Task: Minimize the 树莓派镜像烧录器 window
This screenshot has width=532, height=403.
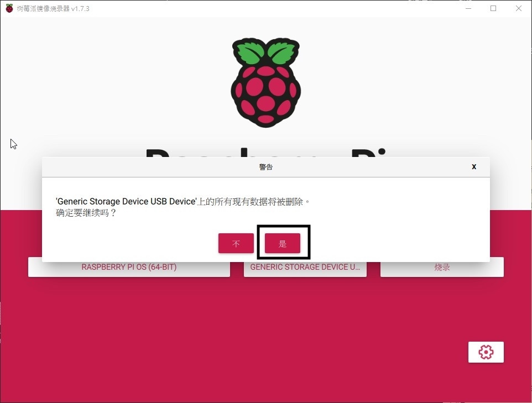Action: [468, 8]
